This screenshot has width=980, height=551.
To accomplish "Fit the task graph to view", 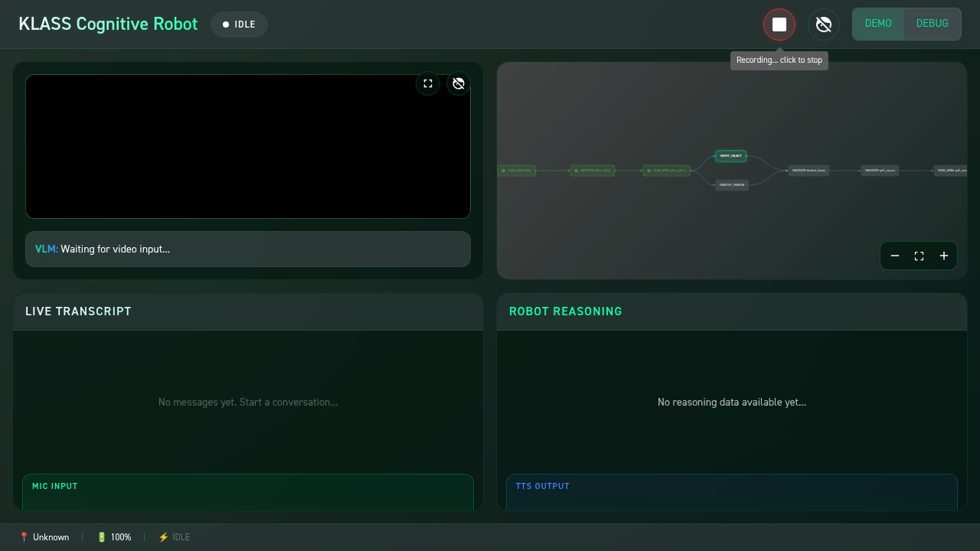I will [x=919, y=256].
